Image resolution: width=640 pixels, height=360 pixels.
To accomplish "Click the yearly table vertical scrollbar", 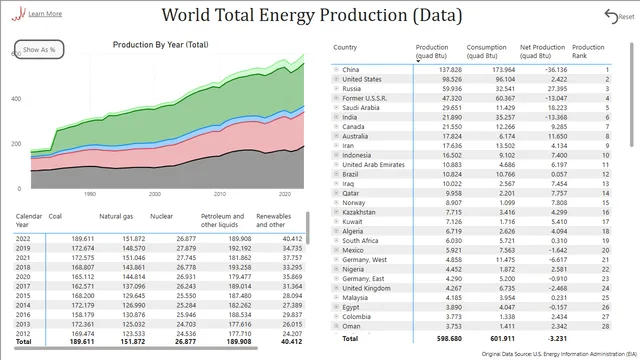I will (308, 228).
